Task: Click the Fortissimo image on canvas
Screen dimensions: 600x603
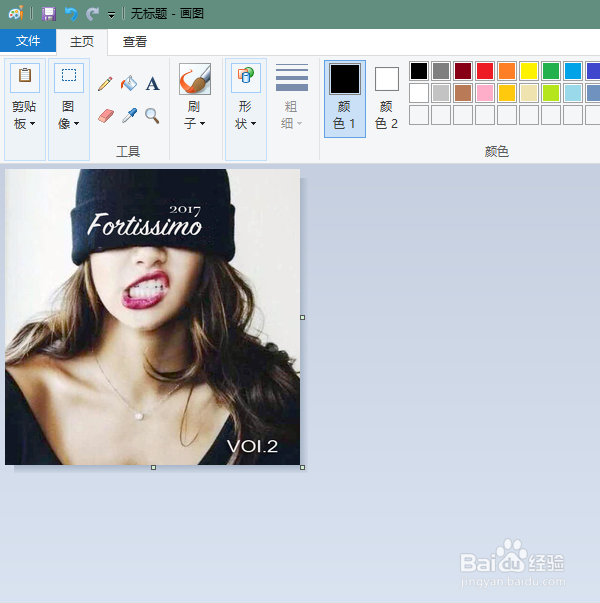Action: click(152, 317)
